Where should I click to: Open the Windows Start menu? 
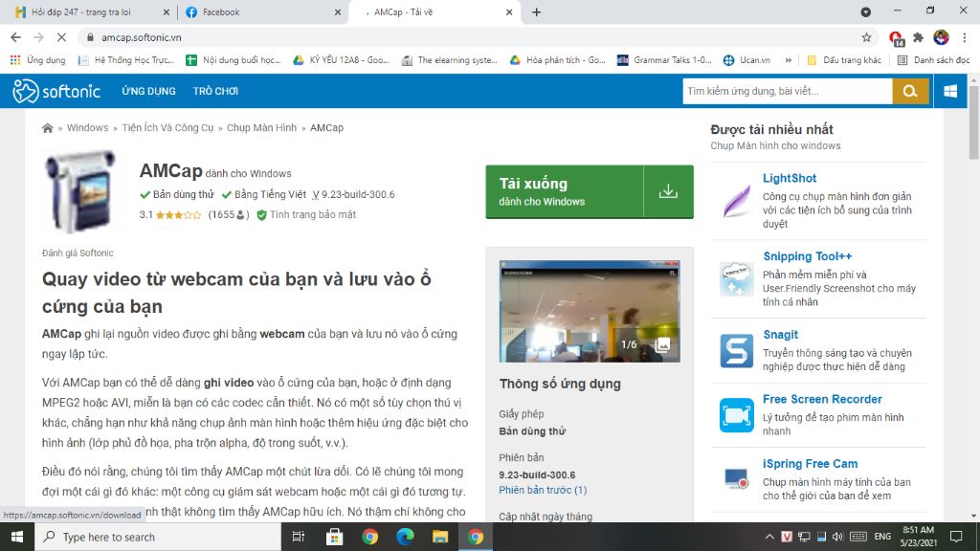17,537
